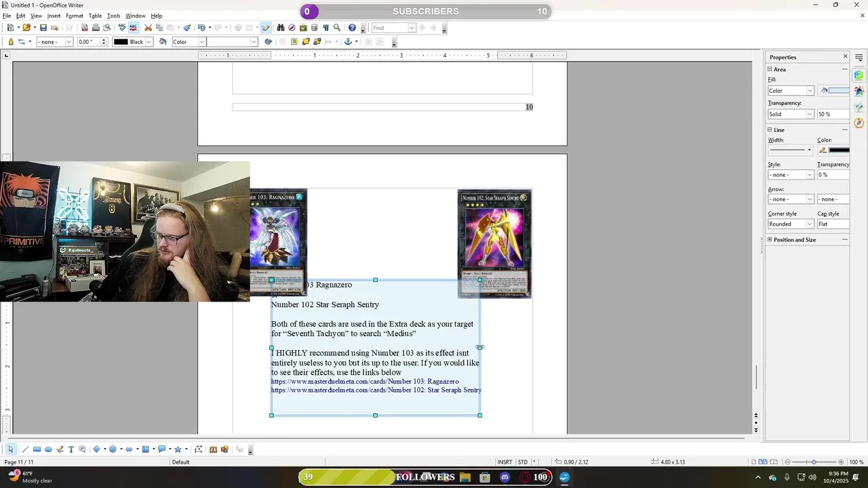The height and width of the screenshot is (488, 868).
Task: Toggle Edit Points icon in drawing toolbar
Action: point(198,449)
